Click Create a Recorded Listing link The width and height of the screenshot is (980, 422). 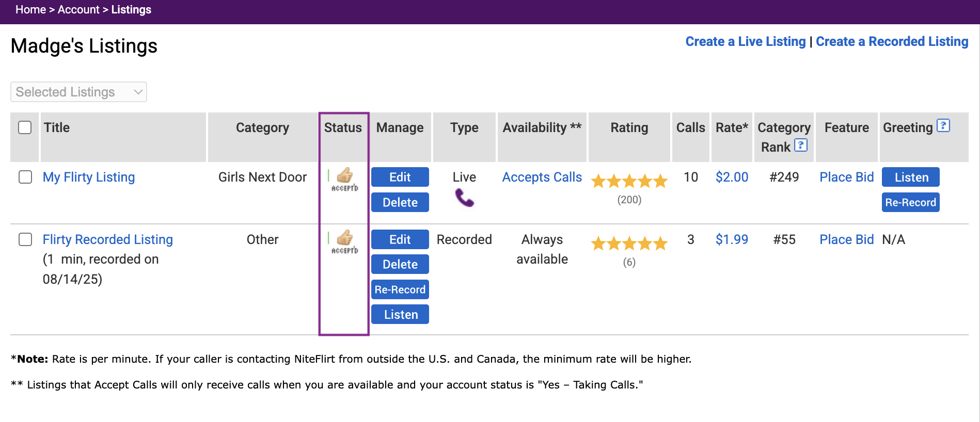coord(892,41)
